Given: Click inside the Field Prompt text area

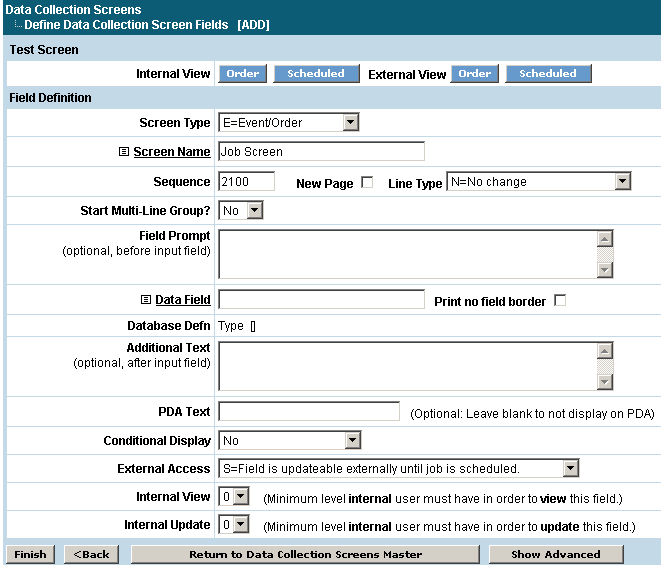Looking at the screenshot, I should pos(408,254).
